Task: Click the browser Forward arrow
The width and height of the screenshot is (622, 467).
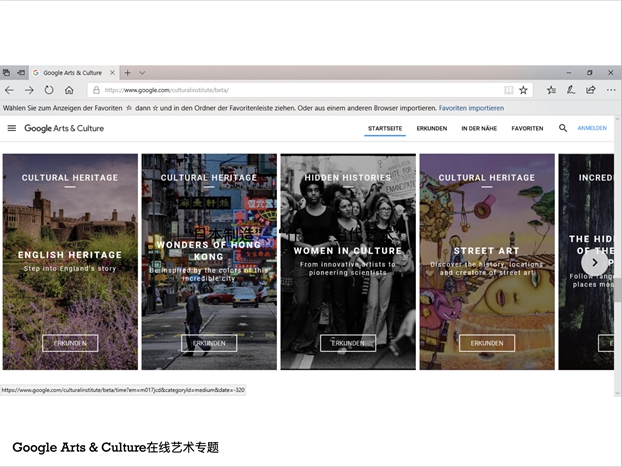Action: coord(29,90)
